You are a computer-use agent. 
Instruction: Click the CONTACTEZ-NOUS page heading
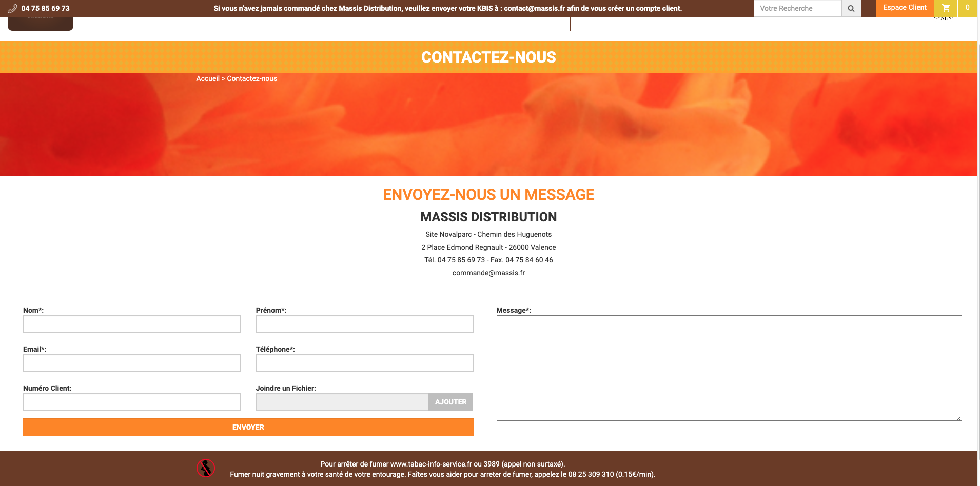click(488, 57)
